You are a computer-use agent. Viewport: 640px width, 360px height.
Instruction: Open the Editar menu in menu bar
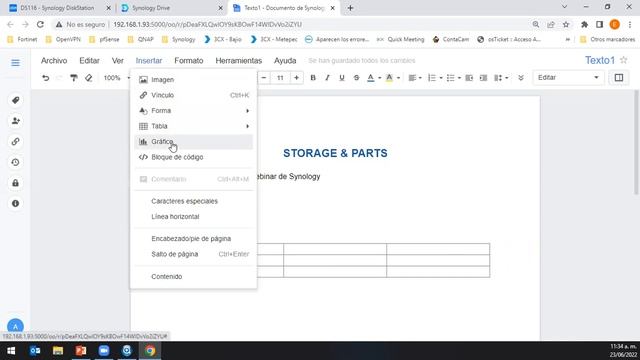(x=89, y=60)
